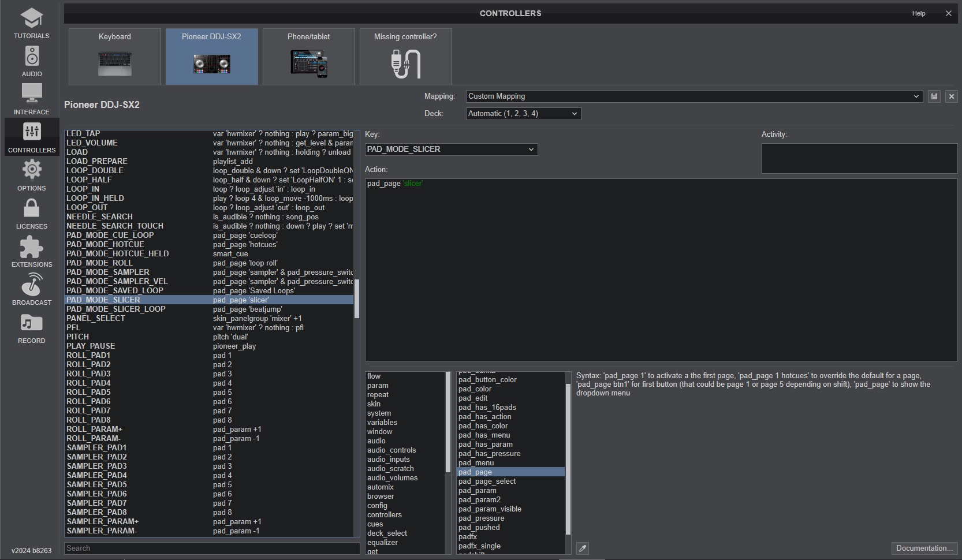
Task: Open the Extensions page
Action: coord(32,252)
